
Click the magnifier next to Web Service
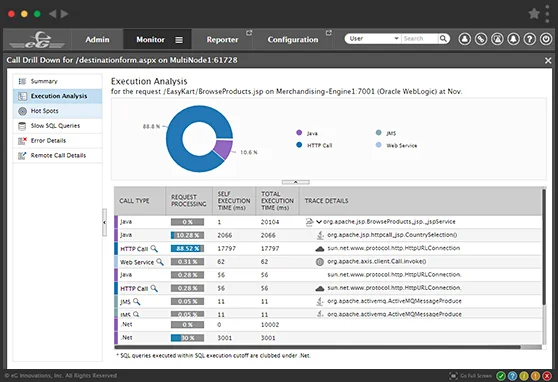pyautogui.click(x=160, y=262)
